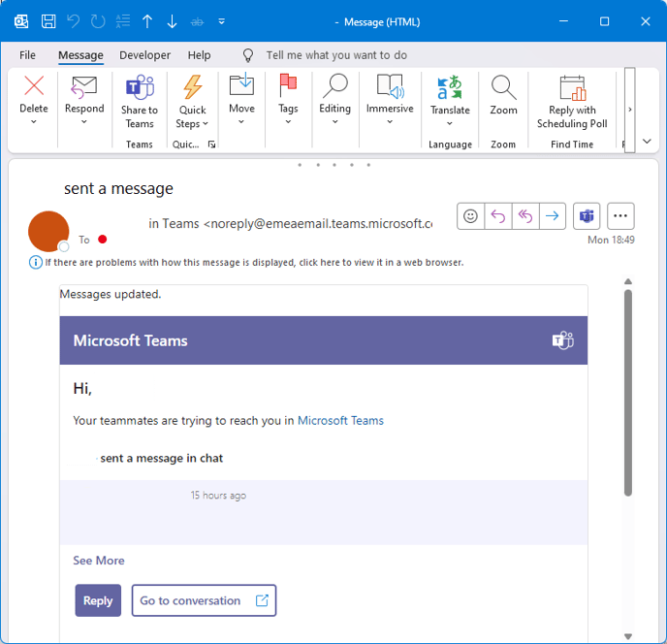
Task: Expand the Delete dropdown chevron
Action: coord(34,122)
